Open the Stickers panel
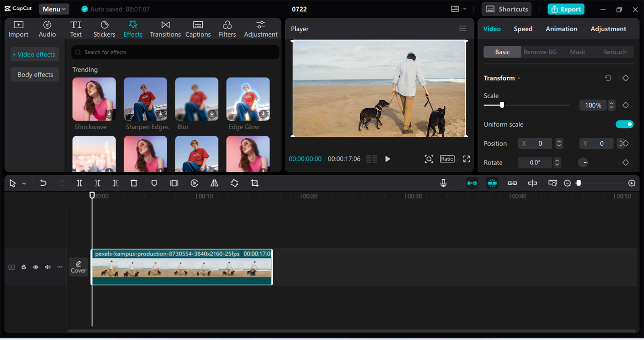The width and height of the screenshot is (644, 340). click(104, 29)
